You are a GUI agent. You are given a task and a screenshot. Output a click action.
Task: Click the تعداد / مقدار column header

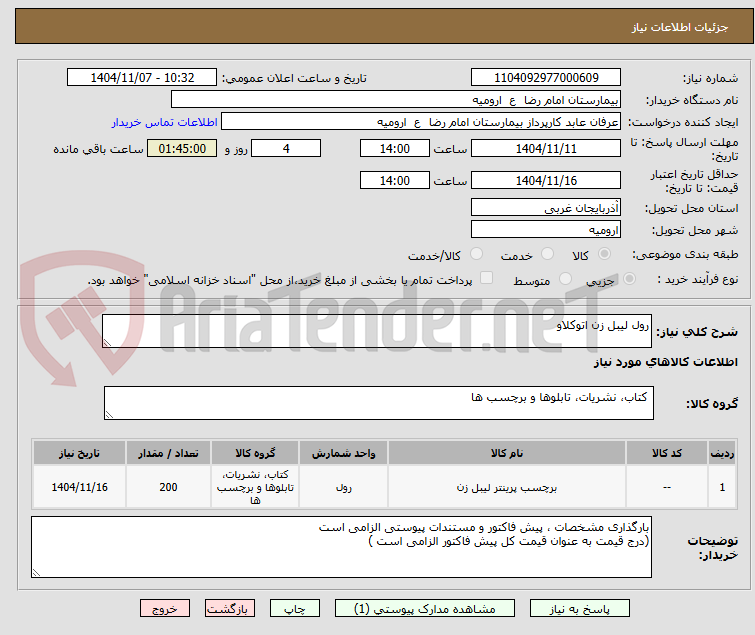[x=168, y=453]
